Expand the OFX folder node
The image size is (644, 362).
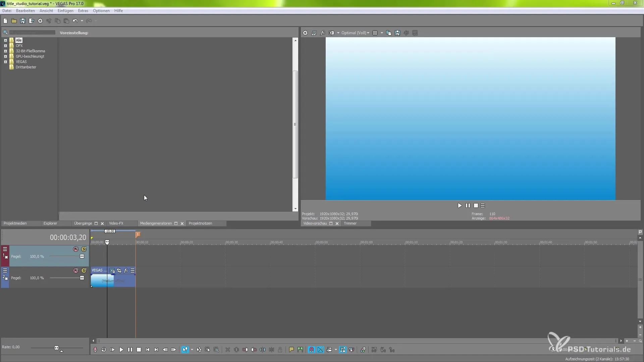click(x=5, y=46)
